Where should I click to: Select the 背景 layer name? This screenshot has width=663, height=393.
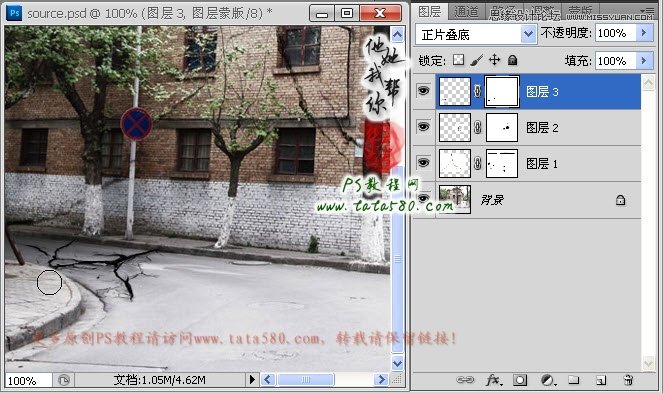[x=492, y=200]
